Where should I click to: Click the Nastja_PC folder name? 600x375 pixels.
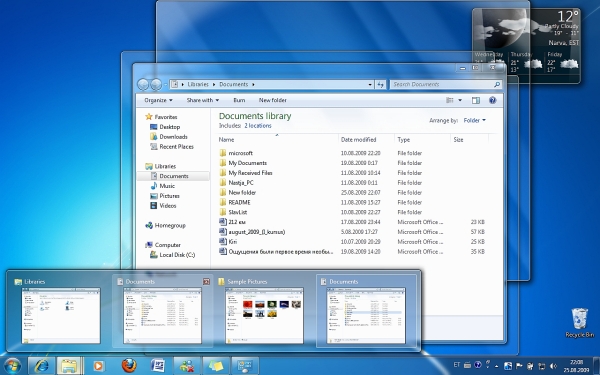click(x=241, y=183)
